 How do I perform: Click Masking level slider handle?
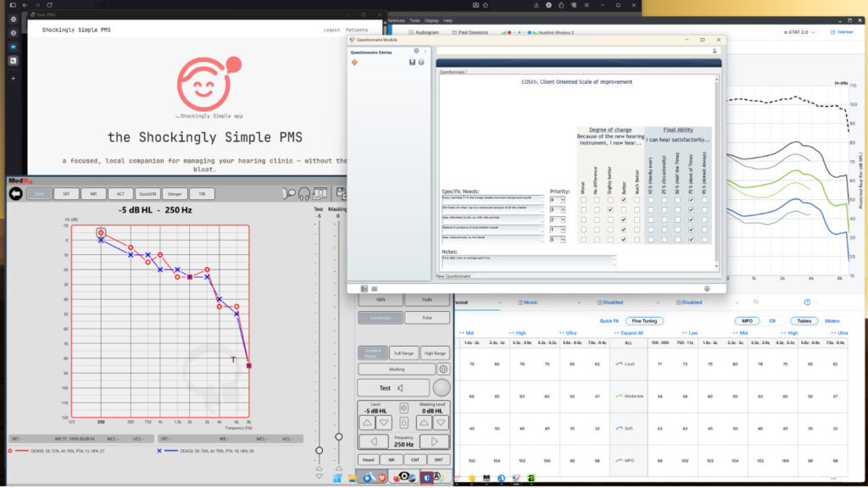[x=339, y=436]
